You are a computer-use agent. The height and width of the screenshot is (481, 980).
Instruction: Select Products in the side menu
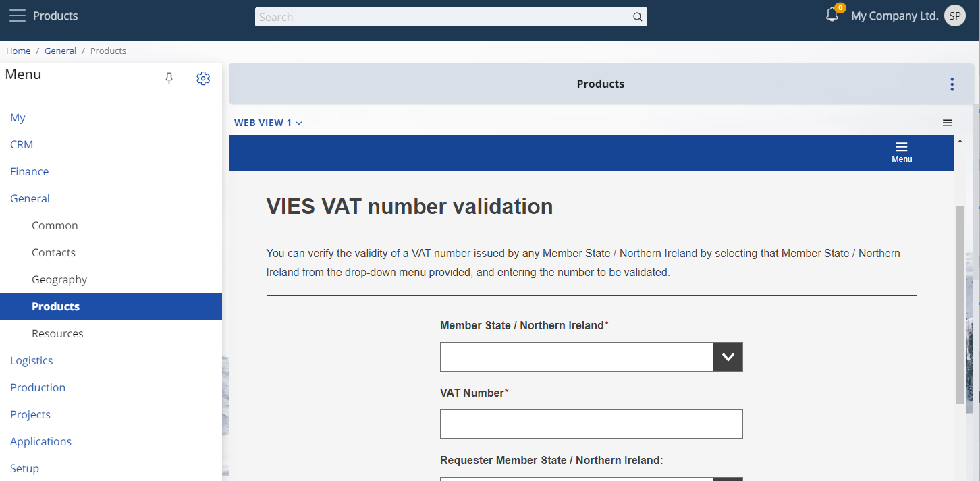point(111,306)
